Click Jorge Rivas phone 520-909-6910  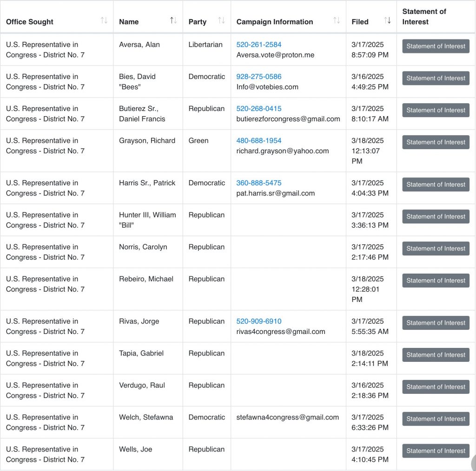pos(258,321)
